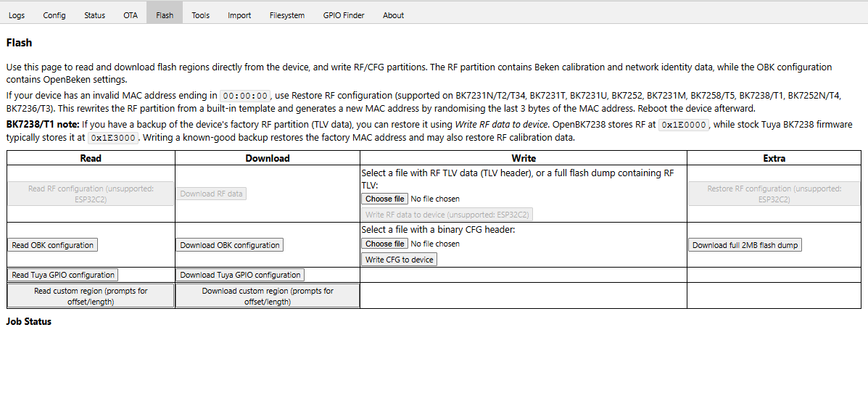Click Download custom region button
The image size is (868, 393).
[x=268, y=296]
